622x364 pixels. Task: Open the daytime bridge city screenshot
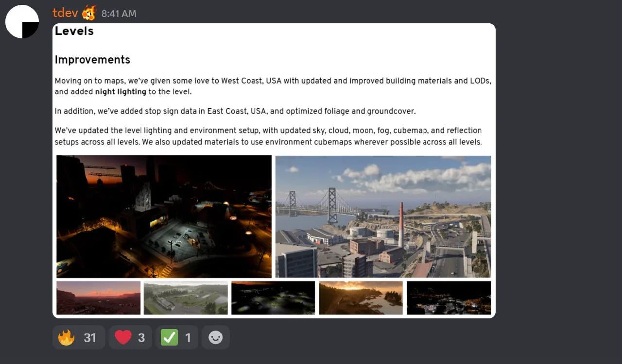(383, 216)
